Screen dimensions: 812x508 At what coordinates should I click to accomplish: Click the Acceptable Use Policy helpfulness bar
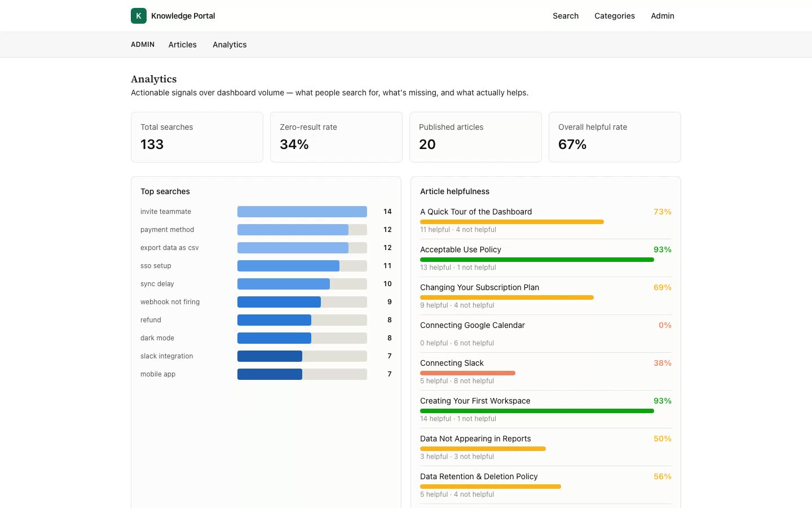point(537,260)
